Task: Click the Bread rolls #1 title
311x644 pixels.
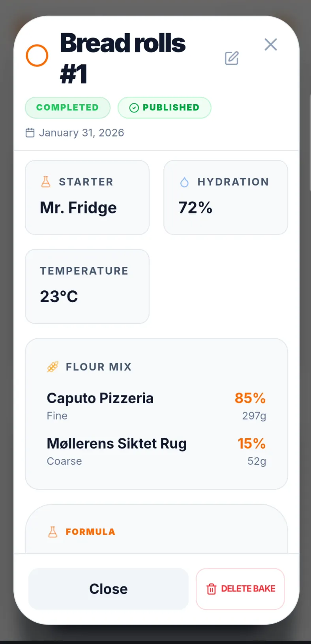Action: pos(123,58)
